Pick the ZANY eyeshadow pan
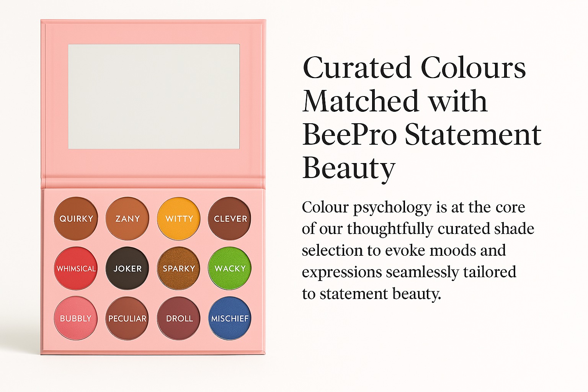The image size is (588, 392). tap(127, 219)
